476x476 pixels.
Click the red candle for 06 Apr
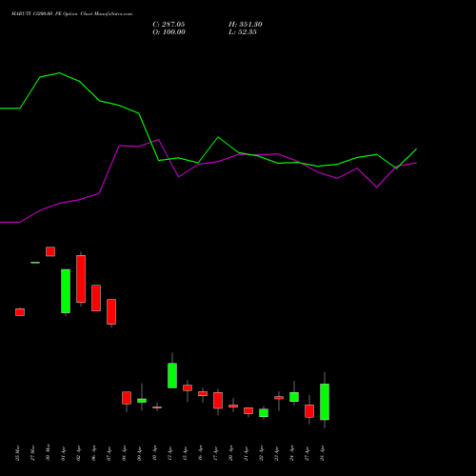click(x=96, y=298)
